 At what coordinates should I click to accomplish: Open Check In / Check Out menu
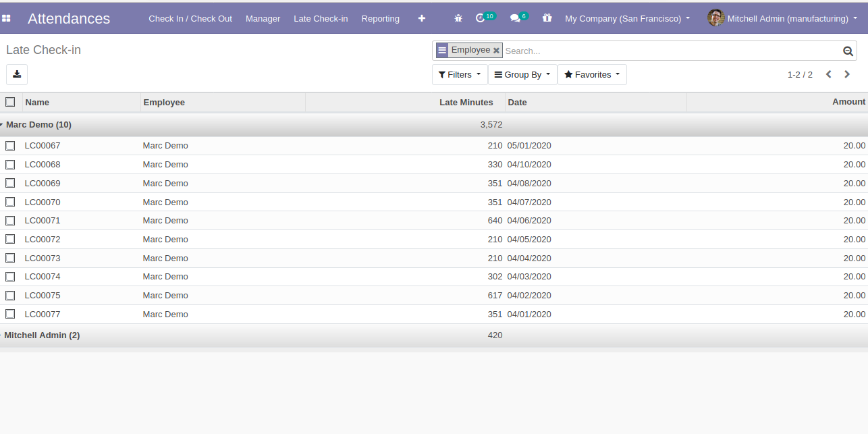pos(190,18)
